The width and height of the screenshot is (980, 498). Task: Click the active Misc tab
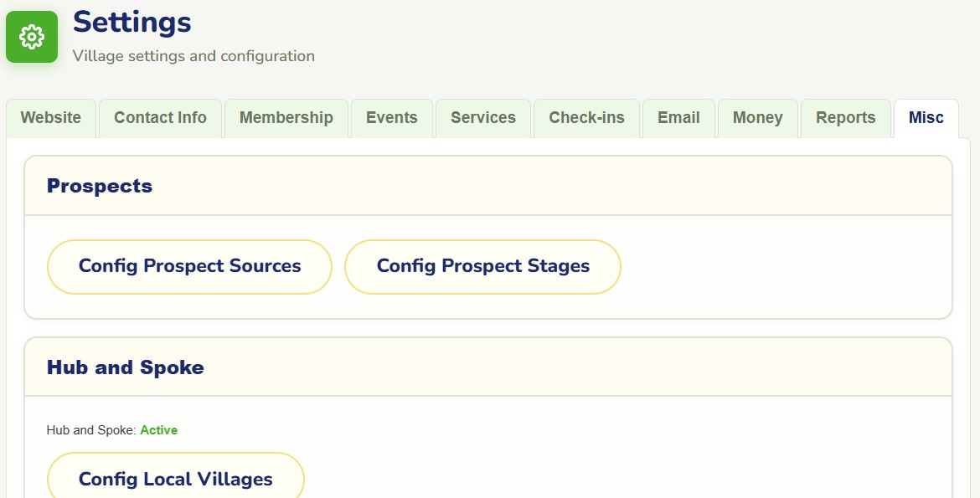coord(926,118)
